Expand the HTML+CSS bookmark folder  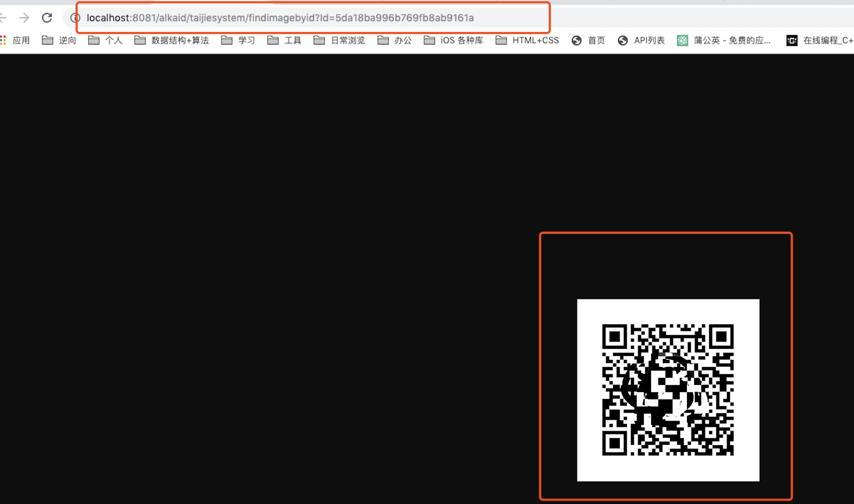click(x=527, y=40)
